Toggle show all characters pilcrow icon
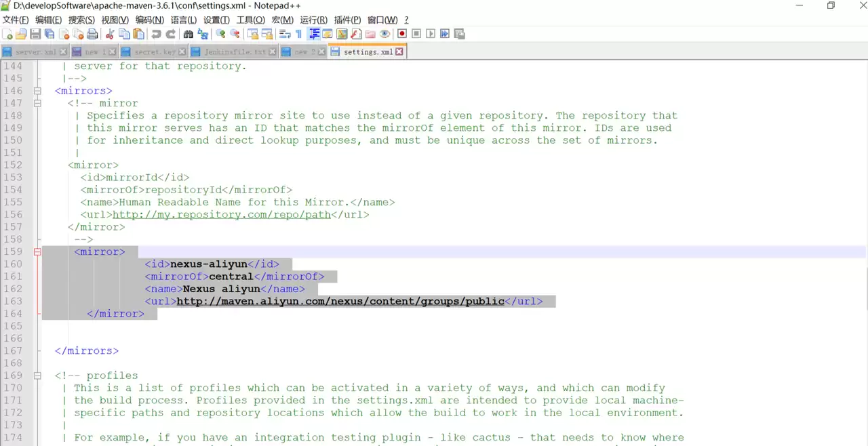868x446 pixels. coord(298,34)
